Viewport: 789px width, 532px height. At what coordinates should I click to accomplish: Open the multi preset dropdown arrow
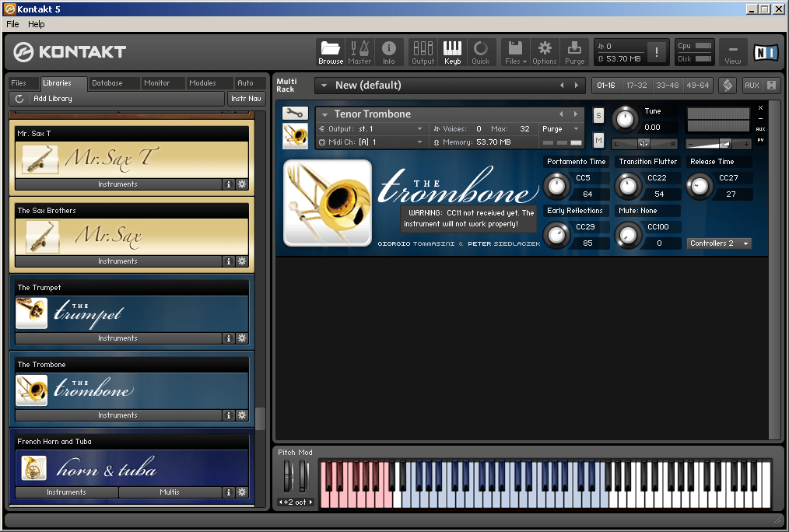tap(324, 85)
